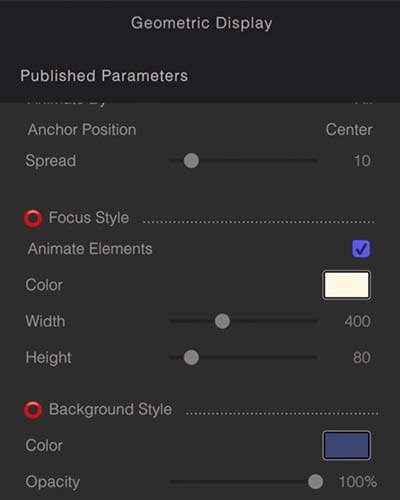Collapse the Background Style section heading

click(110, 409)
